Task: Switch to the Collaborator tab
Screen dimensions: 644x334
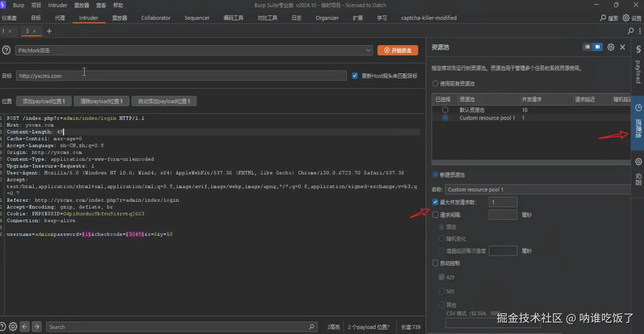Action: tap(156, 18)
